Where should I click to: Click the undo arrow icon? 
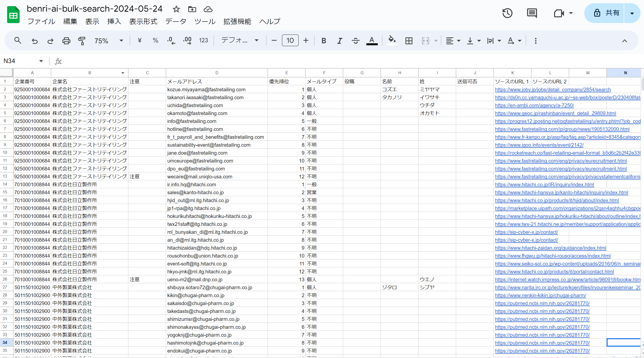click(34, 41)
